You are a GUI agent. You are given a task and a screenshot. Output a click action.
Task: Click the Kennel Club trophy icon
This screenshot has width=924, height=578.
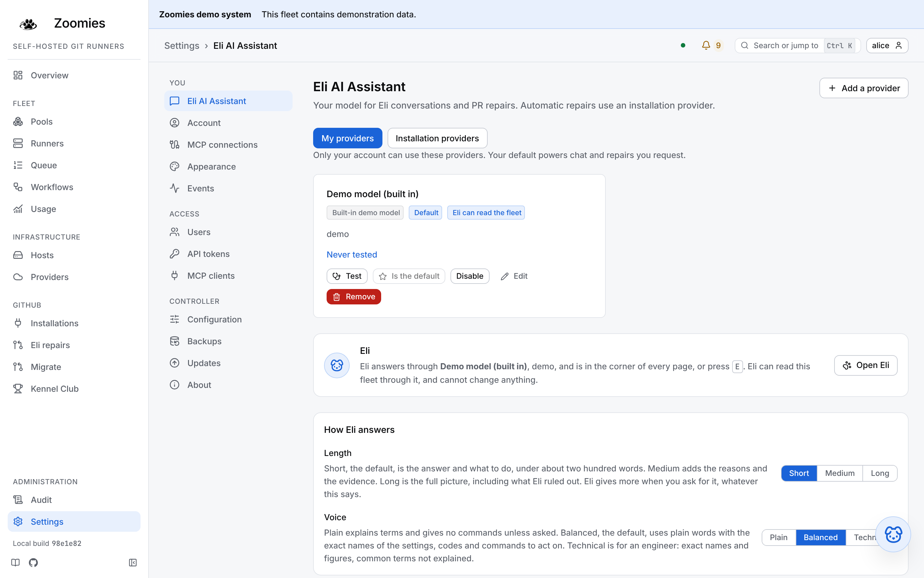click(18, 389)
